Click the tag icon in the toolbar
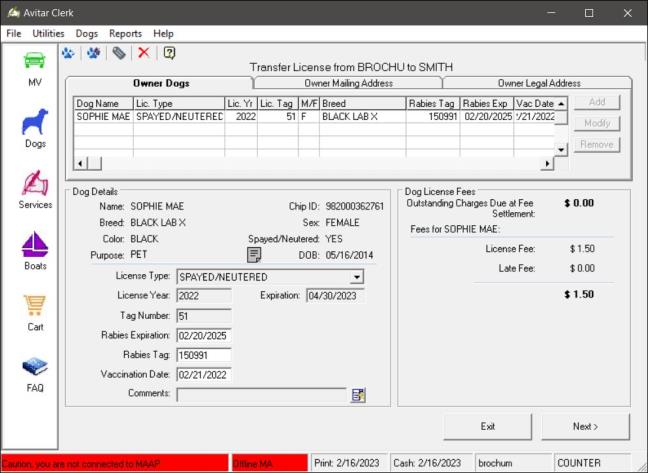Viewport: 648px width, 473px height. (x=119, y=53)
